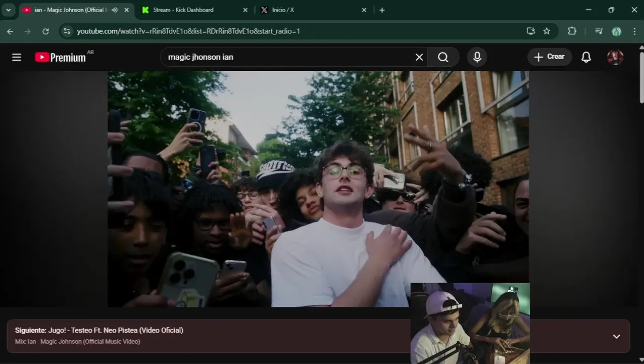Close the Magic Johnson YouTube tab
Image resolution: width=644 pixels, height=364 pixels.
[x=126, y=10]
